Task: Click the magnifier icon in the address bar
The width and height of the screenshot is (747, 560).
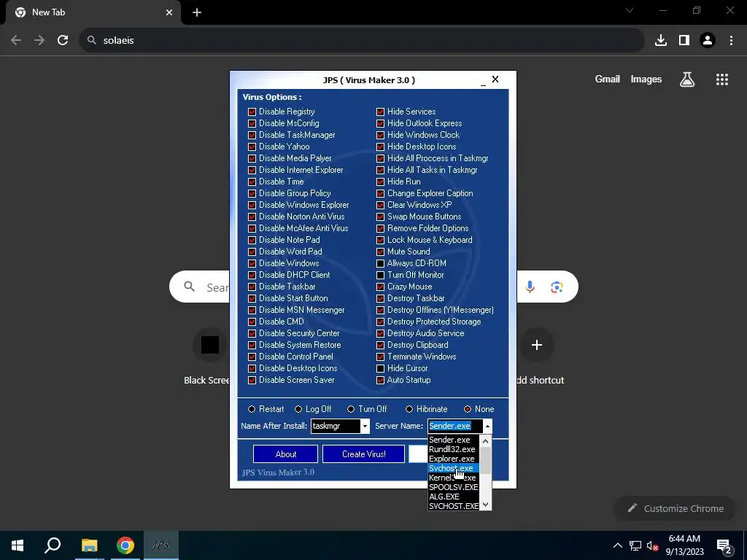Action: [x=92, y=41]
